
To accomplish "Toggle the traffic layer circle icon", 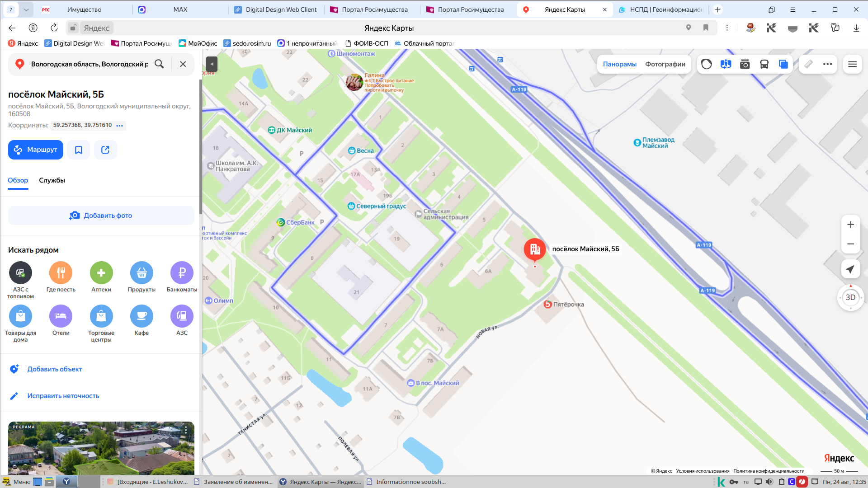I will [706, 64].
